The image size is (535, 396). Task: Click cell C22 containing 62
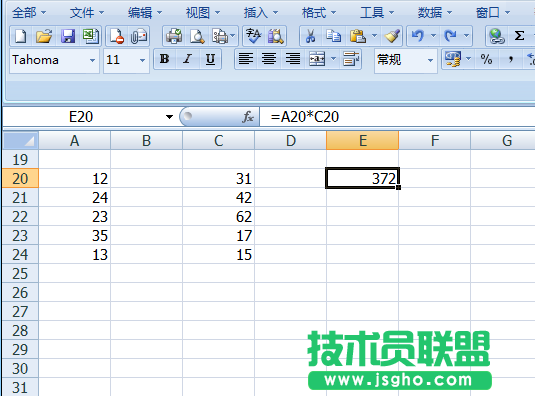pos(218,216)
